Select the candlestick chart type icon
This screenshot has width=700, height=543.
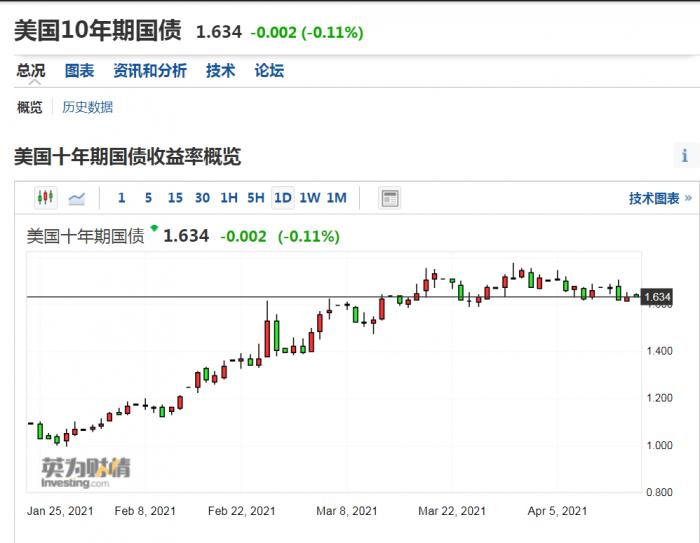(x=46, y=198)
